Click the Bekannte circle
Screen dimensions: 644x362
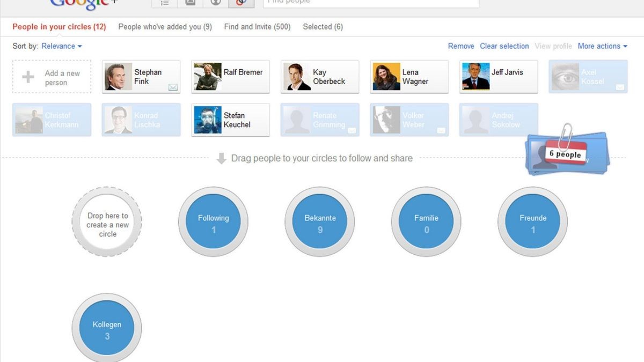coord(320,221)
